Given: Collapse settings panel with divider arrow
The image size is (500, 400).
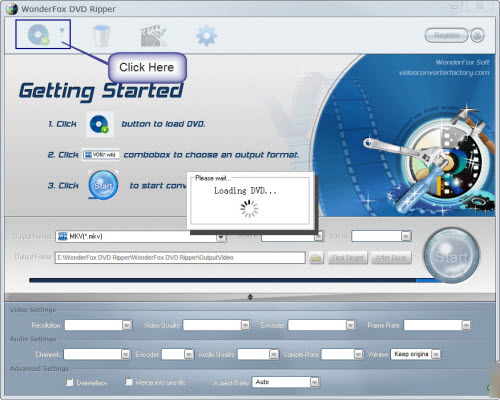Looking at the screenshot, I should (x=250, y=297).
